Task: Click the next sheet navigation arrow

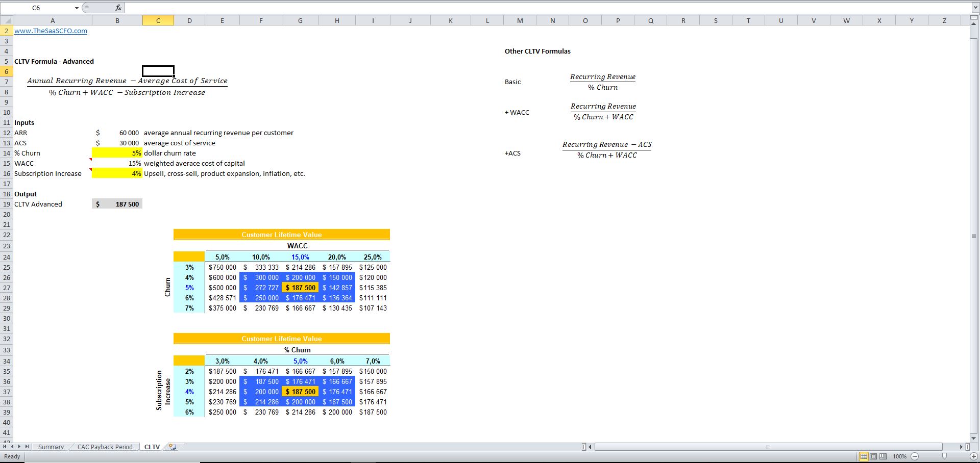Action: [x=18, y=447]
